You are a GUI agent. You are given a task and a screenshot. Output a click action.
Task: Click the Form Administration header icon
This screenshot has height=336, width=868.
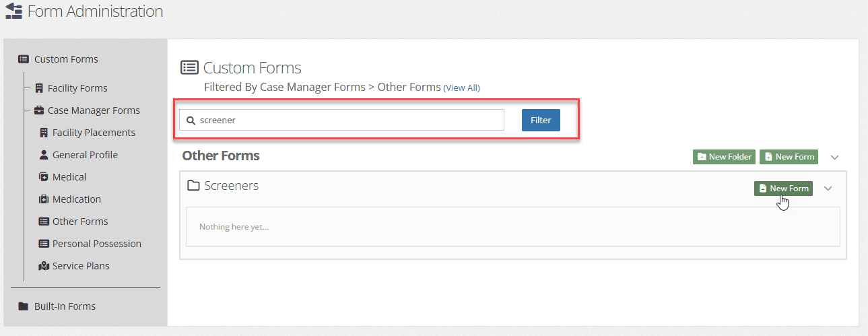(13, 11)
